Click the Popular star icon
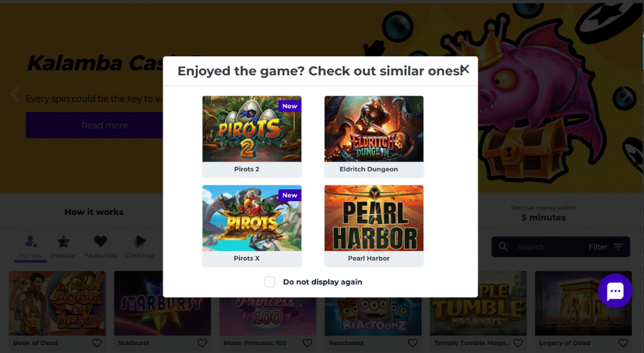This screenshot has height=353, width=644. point(63,242)
